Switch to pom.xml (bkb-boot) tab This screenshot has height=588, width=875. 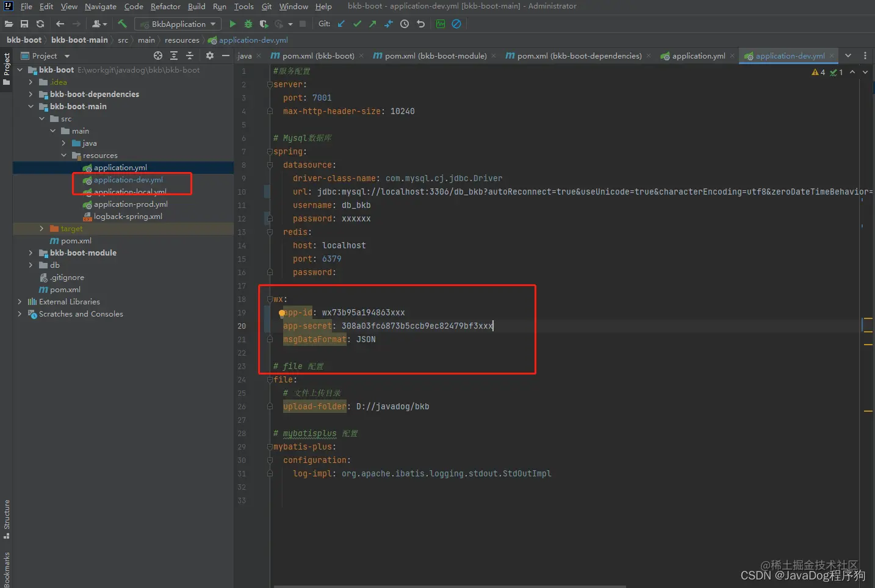312,56
